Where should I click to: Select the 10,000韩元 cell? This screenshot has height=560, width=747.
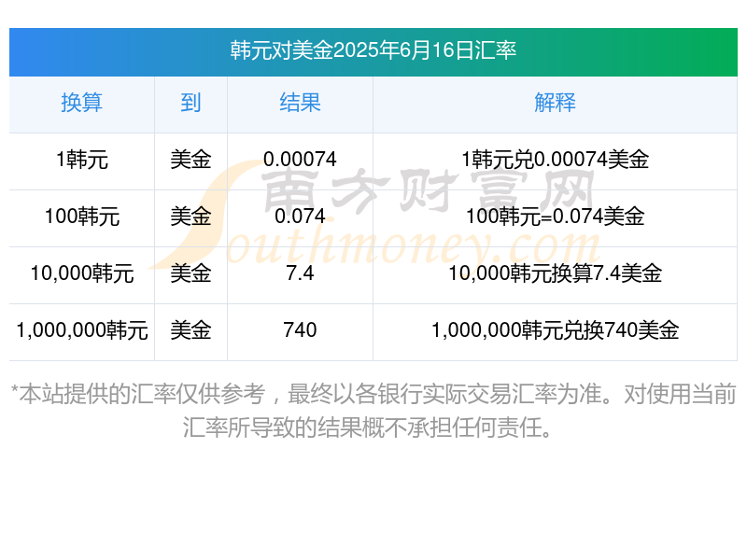point(81,273)
